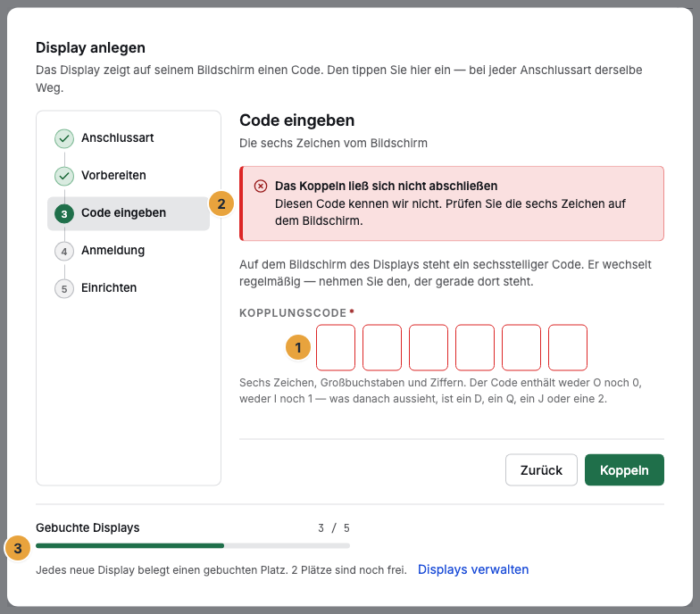This screenshot has width=700, height=614.
Task: Click the step 4 circle icon
Action: click(x=64, y=252)
